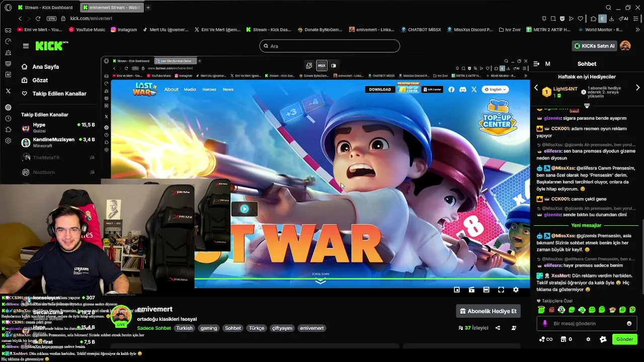This screenshot has height=362, width=644.
Task: Click the M moderator icon in chat header
Action: click(x=548, y=64)
